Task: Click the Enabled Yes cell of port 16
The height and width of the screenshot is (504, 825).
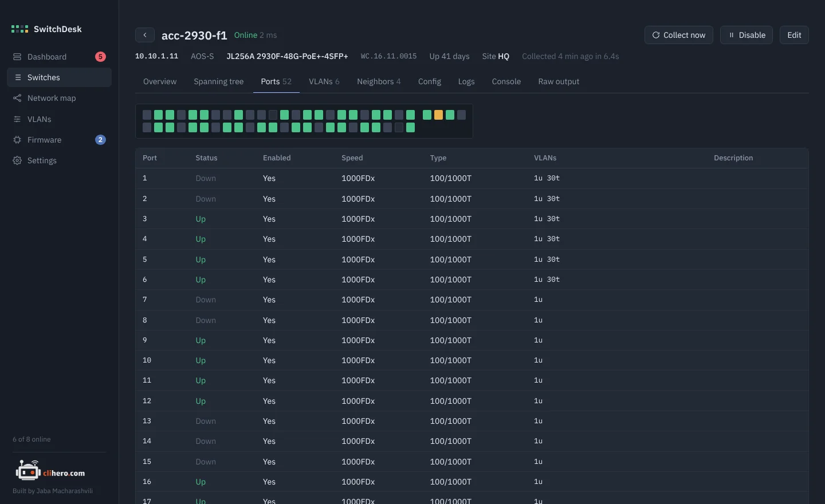Action: (x=269, y=482)
